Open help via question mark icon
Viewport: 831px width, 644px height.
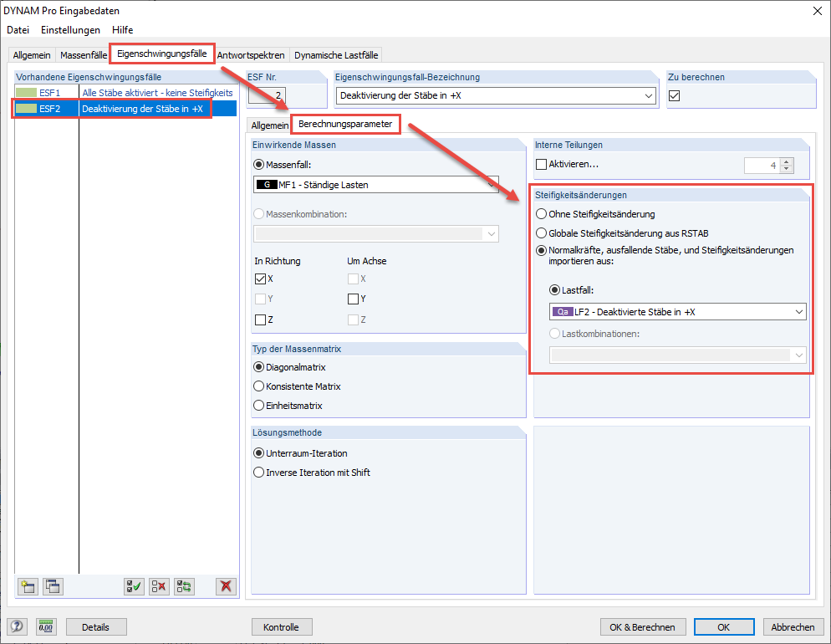(17, 627)
